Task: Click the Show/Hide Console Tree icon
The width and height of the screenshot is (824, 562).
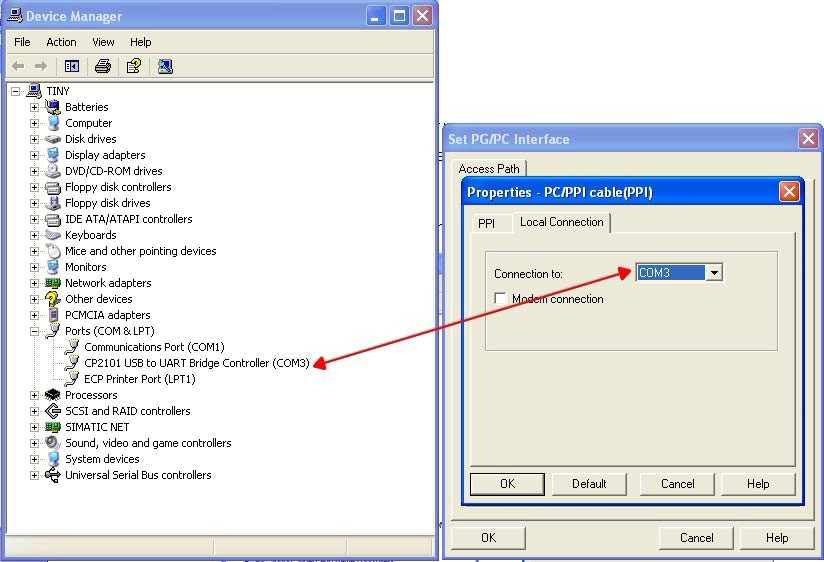Action: coord(72,66)
